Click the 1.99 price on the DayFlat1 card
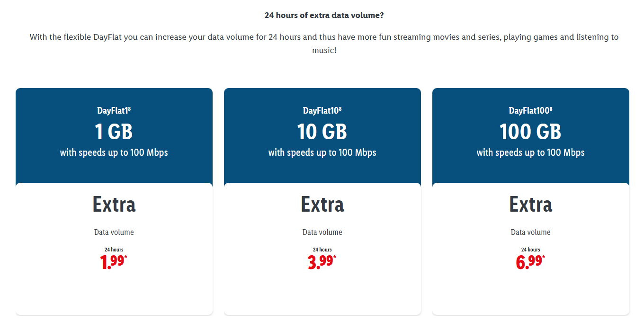 [112, 261]
